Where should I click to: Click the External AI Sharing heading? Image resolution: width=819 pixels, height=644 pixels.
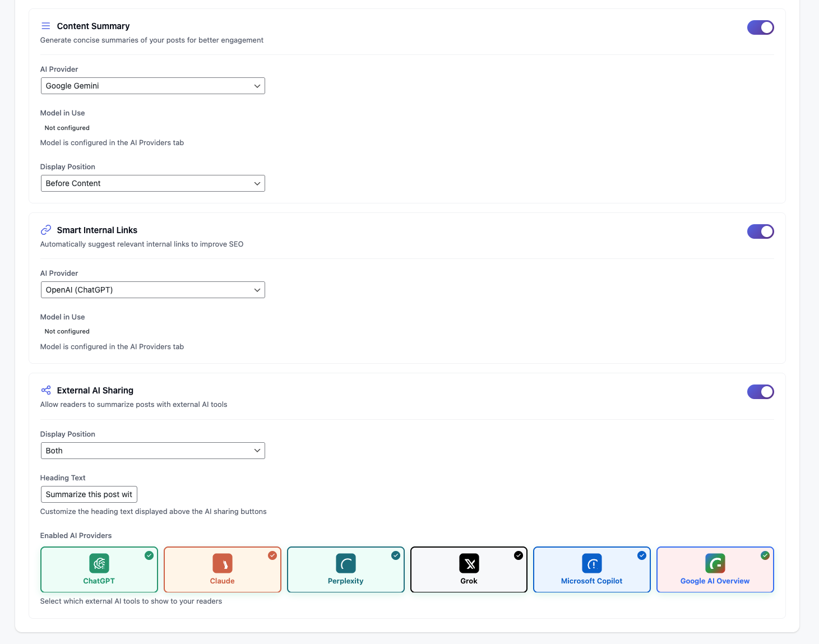pyautogui.click(x=95, y=390)
